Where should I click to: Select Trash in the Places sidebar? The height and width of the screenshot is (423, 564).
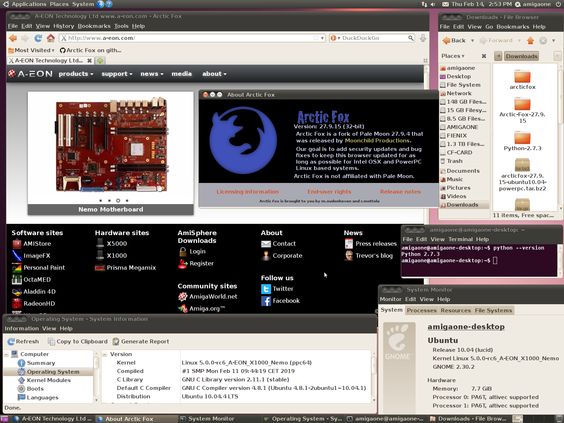click(x=454, y=161)
